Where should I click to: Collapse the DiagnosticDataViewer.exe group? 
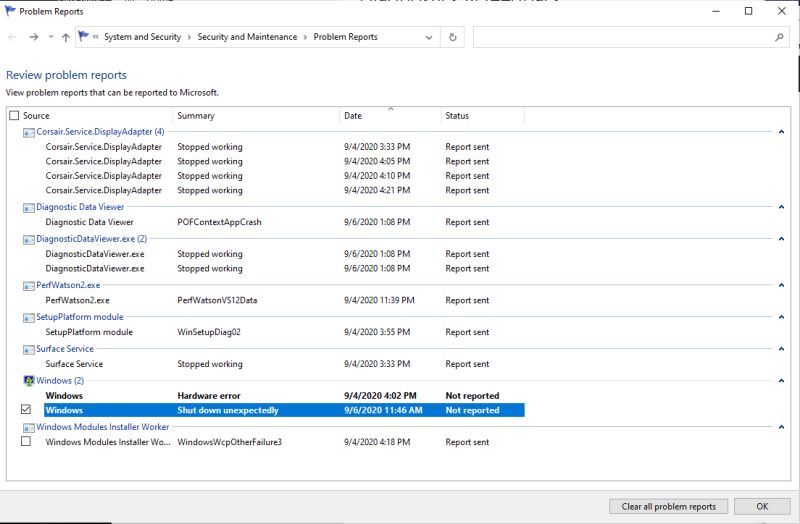click(x=781, y=239)
